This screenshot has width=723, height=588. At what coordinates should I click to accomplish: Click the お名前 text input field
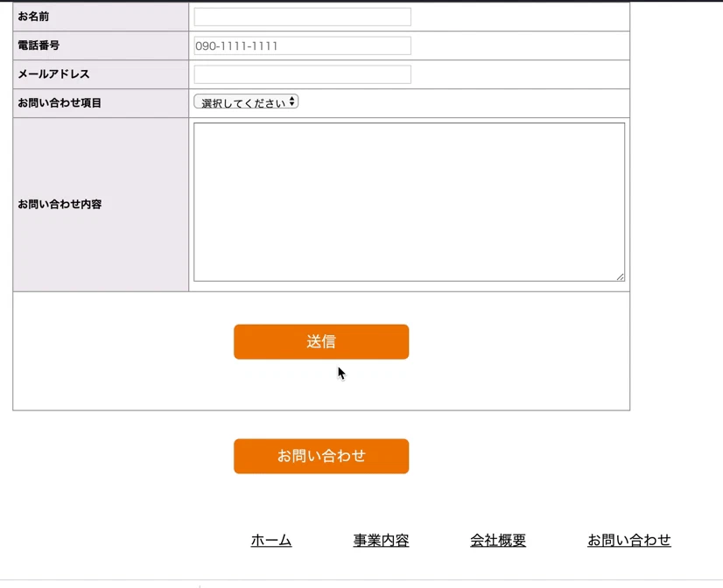[302, 16]
